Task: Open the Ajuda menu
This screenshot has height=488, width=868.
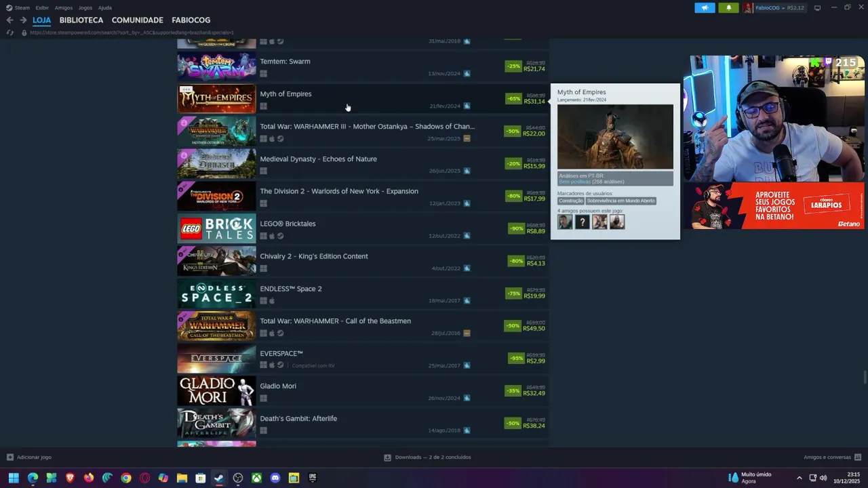Action: pyautogui.click(x=105, y=7)
